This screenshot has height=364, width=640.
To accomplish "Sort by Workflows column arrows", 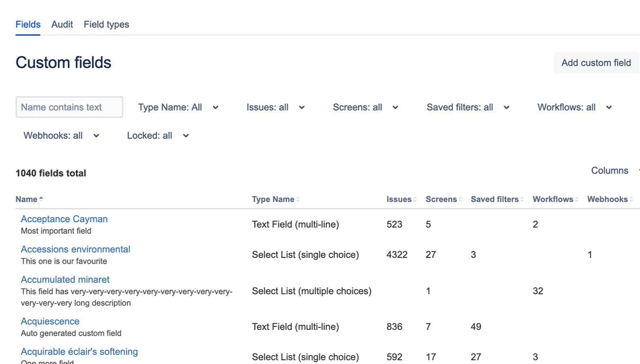I will [577, 199].
